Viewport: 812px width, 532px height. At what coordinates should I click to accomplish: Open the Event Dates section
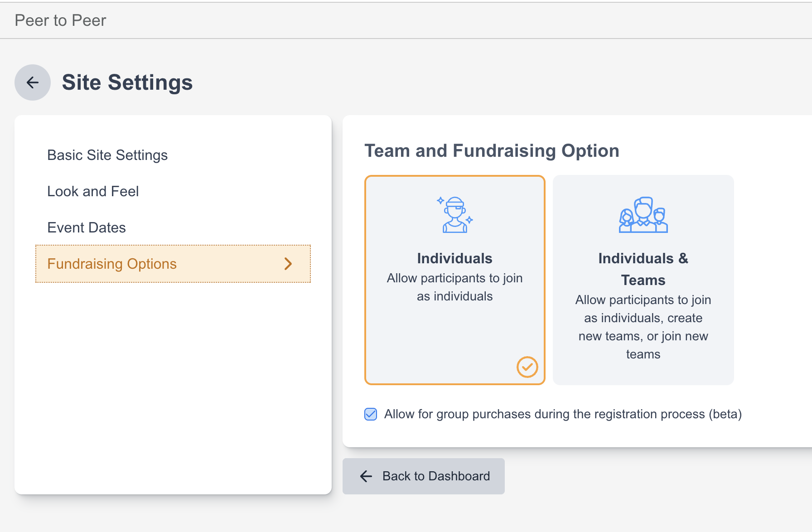87,227
